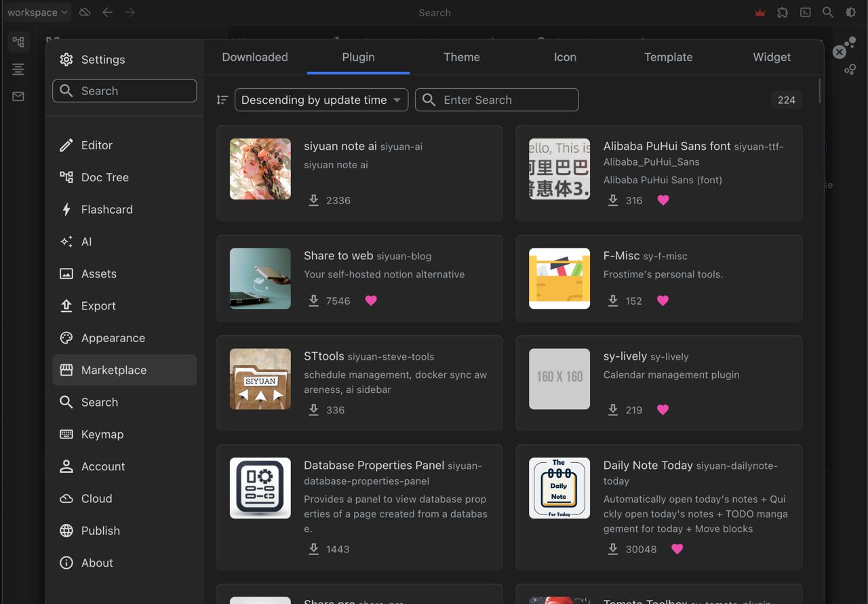The width and height of the screenshot is (868, 604).
Task: Open Editor settings
Action: point(125,145)
